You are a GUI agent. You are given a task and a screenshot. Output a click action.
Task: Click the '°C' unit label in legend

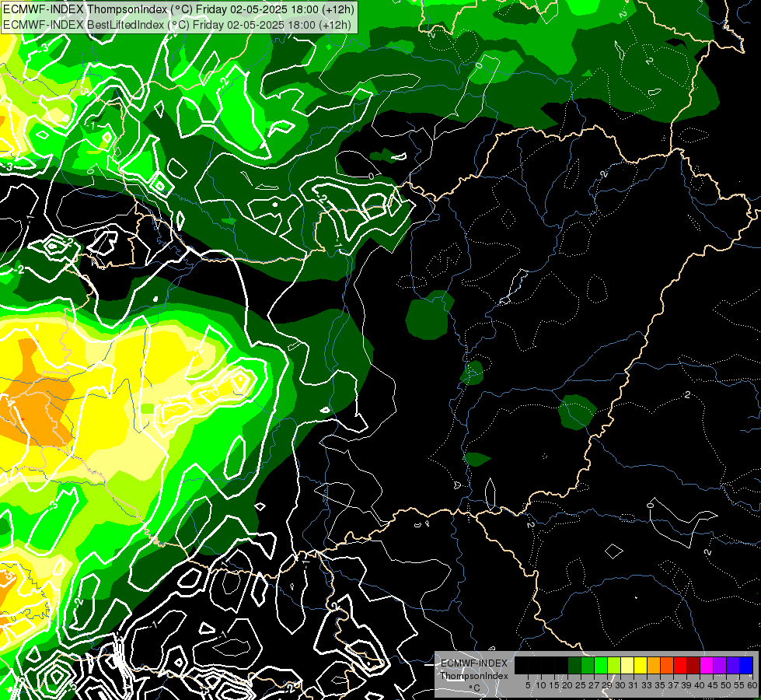coord(474,688)
